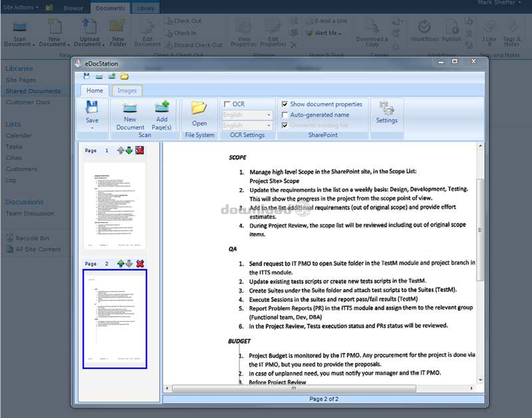Click I Like It in SharePoint
This screenshot has height=418, width=532.
pyautogui.click(x=489, y=34)
